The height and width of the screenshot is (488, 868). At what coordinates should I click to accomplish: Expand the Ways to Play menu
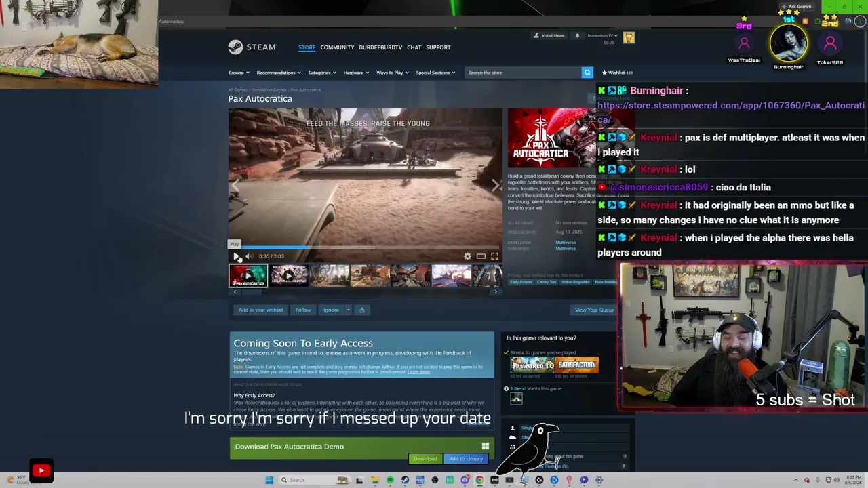click(392, 73)
